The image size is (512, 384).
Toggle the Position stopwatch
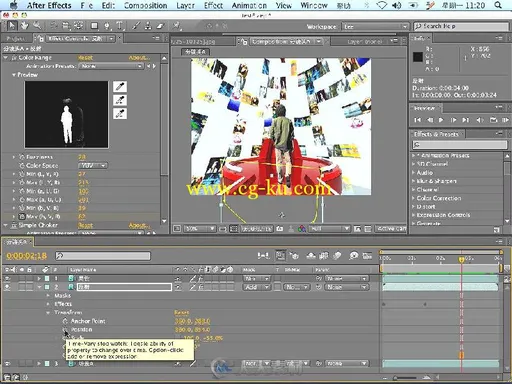(65, 330)
